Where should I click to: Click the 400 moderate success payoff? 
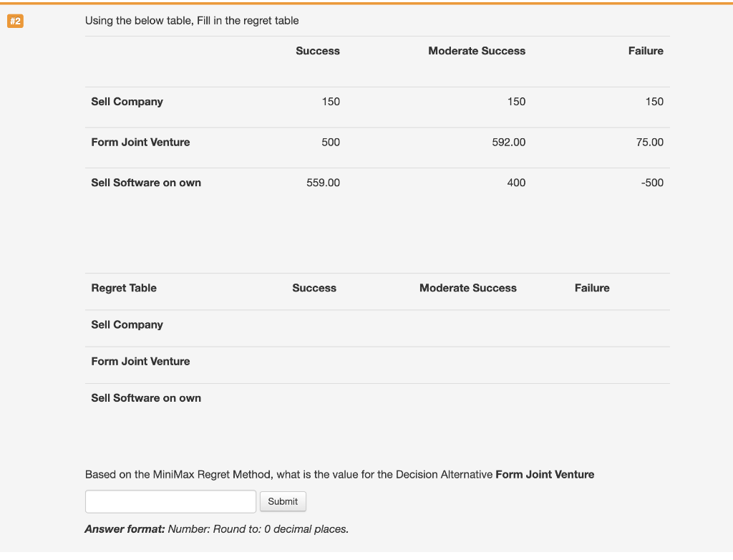point(516,183)
